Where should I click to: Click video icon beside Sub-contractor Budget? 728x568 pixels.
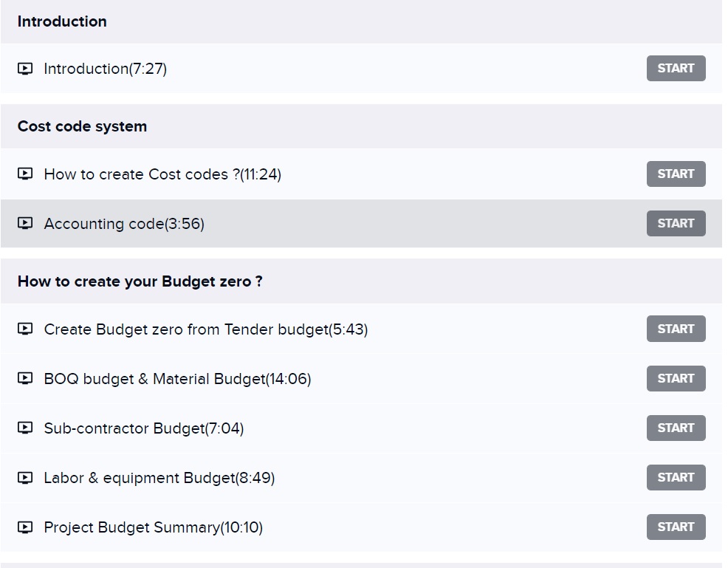pyautogui.click(x=25, y=428)
